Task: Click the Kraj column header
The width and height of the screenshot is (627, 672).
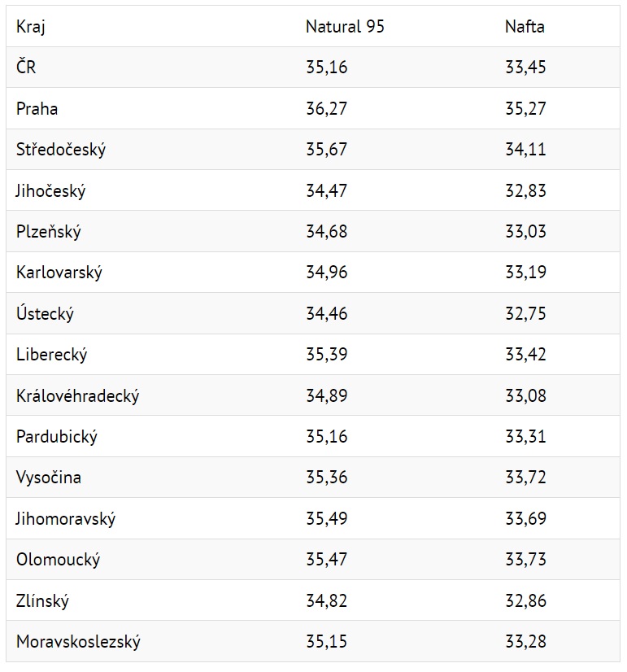Action: point(30,27)
